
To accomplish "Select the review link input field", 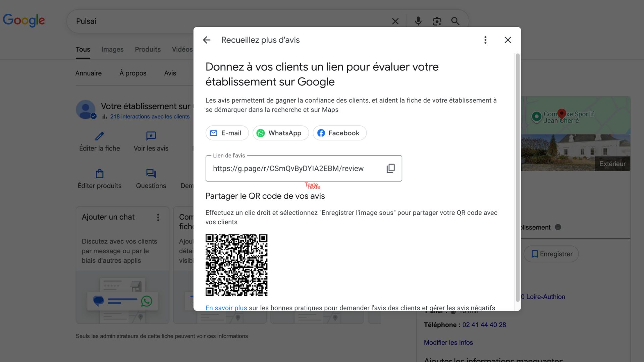I will click(x=295, y=168).
